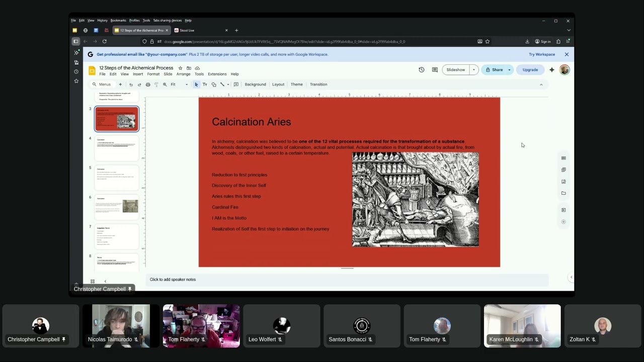Select the Text box tool
This screenshot has height=362, width=644.
click(205, 84)
